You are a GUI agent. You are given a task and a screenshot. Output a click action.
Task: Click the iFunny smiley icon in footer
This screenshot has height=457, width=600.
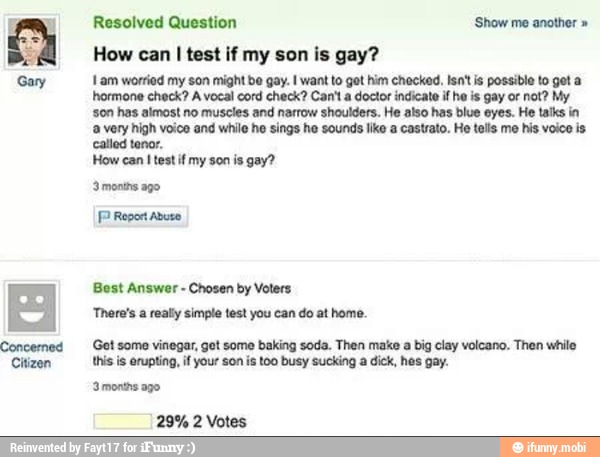pyautogui.click(x=519, y=447)
